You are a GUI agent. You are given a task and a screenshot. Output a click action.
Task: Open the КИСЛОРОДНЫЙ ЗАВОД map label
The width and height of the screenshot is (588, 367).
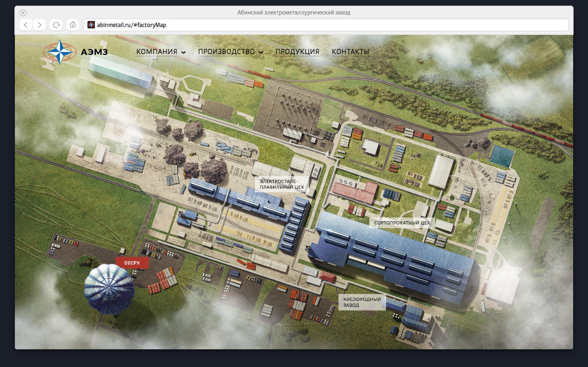pos(362,302)
